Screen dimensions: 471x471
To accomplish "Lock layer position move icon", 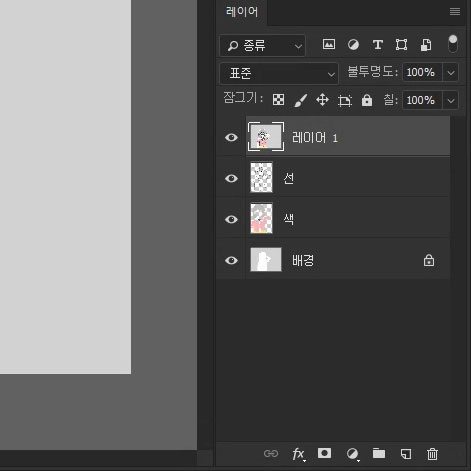I will coord(322,100).
